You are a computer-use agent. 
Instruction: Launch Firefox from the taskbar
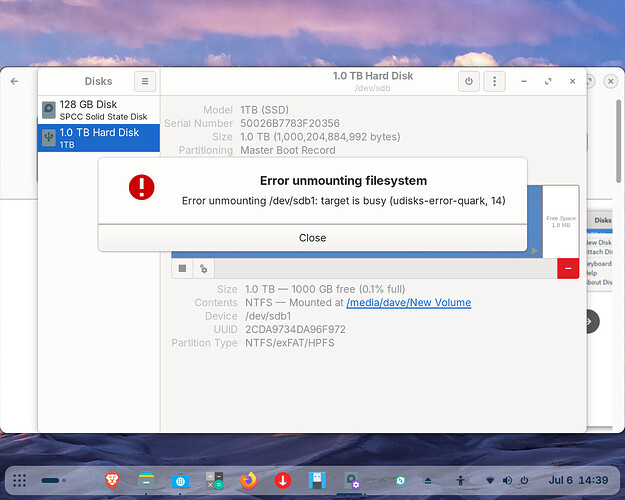pos(248,480)
